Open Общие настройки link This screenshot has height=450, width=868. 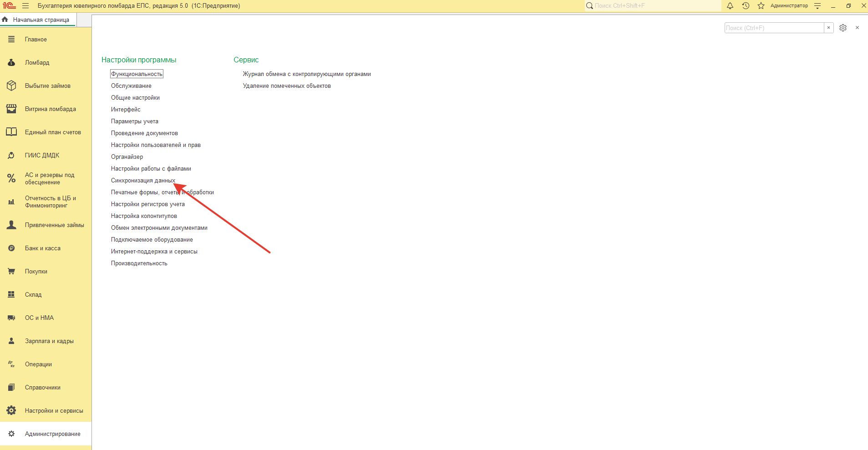135,98
